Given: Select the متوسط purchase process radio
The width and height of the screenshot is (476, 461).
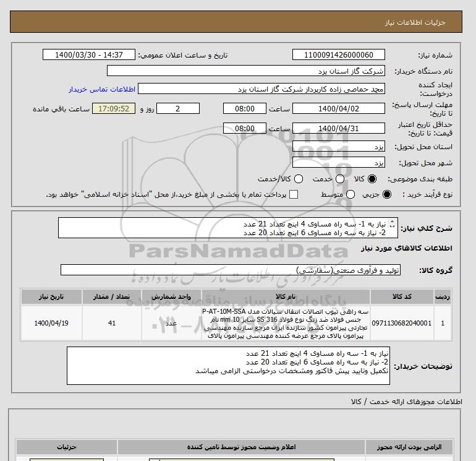Looking at the screenshot, I should tap(351, 194).
